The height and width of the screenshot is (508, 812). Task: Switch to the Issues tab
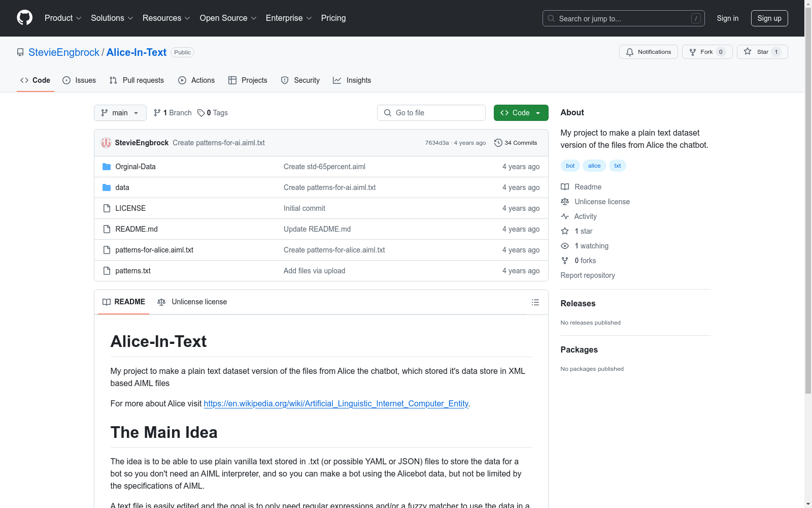79,80
